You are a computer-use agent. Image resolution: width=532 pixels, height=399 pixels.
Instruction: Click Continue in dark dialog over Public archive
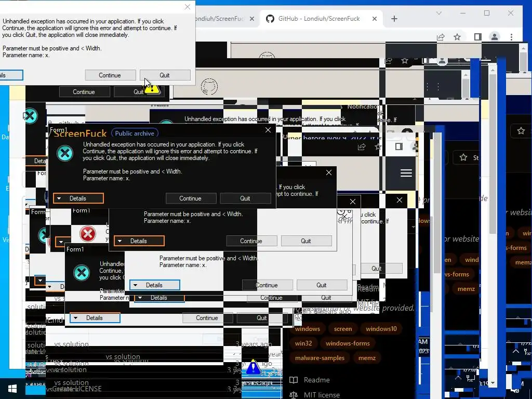coord(191,198)
